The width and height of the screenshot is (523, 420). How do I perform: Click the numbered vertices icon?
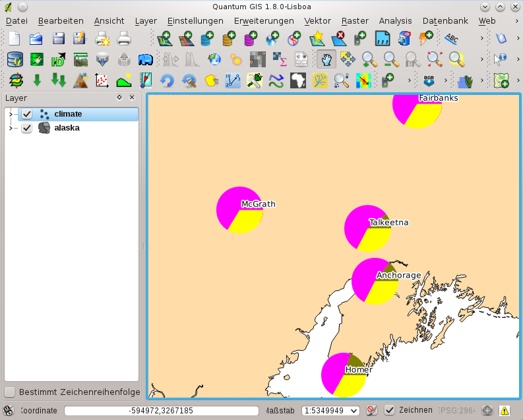(x=233, y=80)
